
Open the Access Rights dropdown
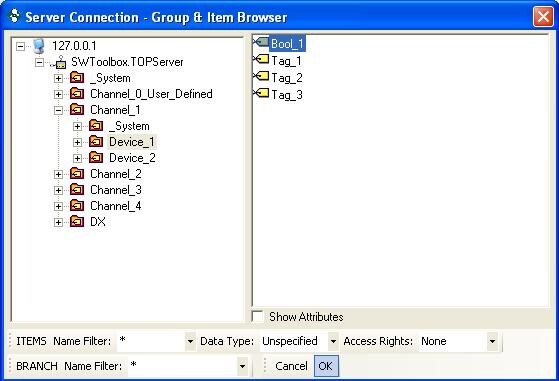[492, 341]
